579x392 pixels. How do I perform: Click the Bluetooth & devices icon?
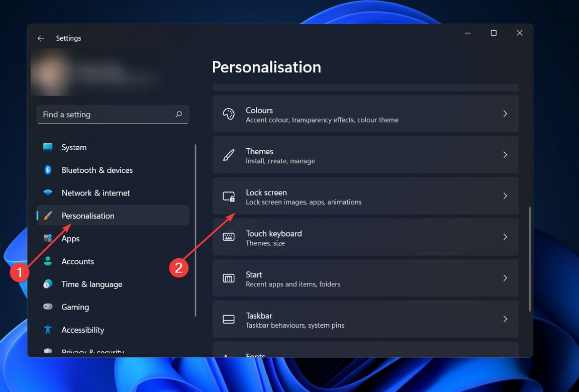[49, 170]
